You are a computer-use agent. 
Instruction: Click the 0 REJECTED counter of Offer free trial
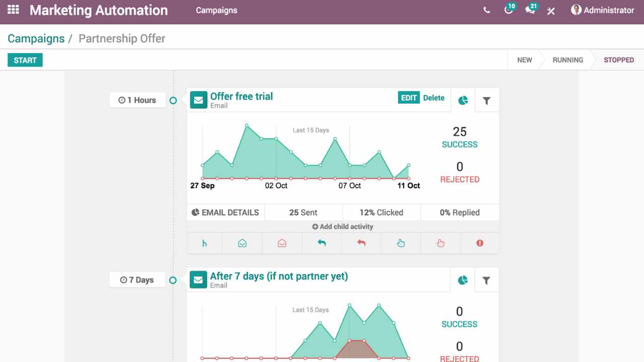[460, 172]
